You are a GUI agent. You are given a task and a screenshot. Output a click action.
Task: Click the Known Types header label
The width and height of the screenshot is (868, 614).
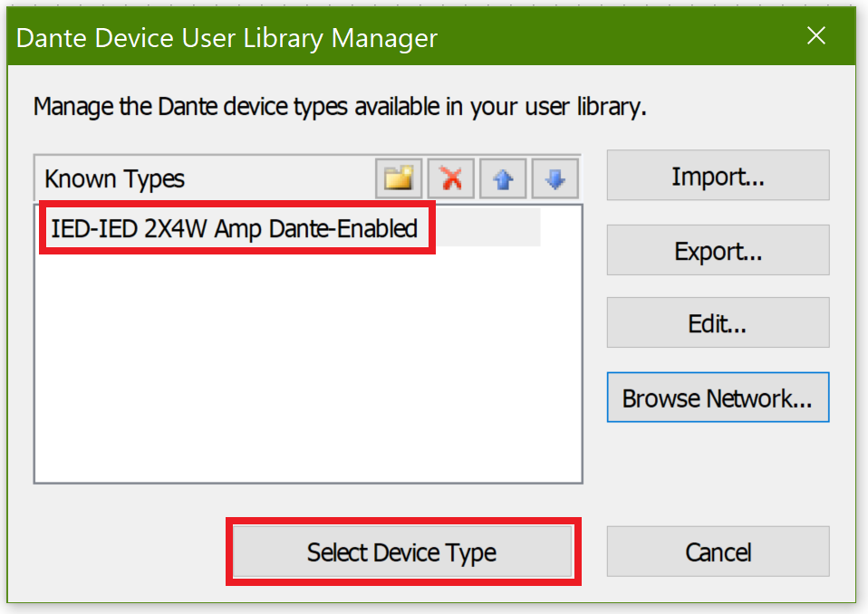coord(114,178)
